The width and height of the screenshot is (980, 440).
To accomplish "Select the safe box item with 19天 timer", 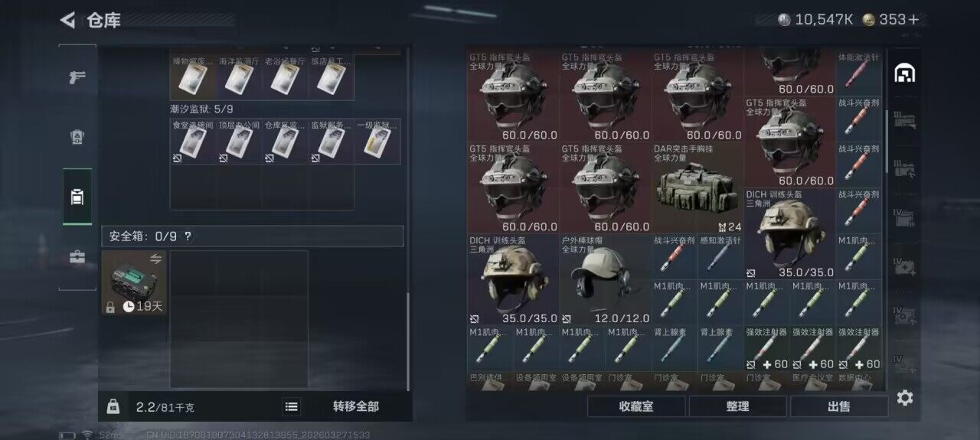I will pos(134,282).
